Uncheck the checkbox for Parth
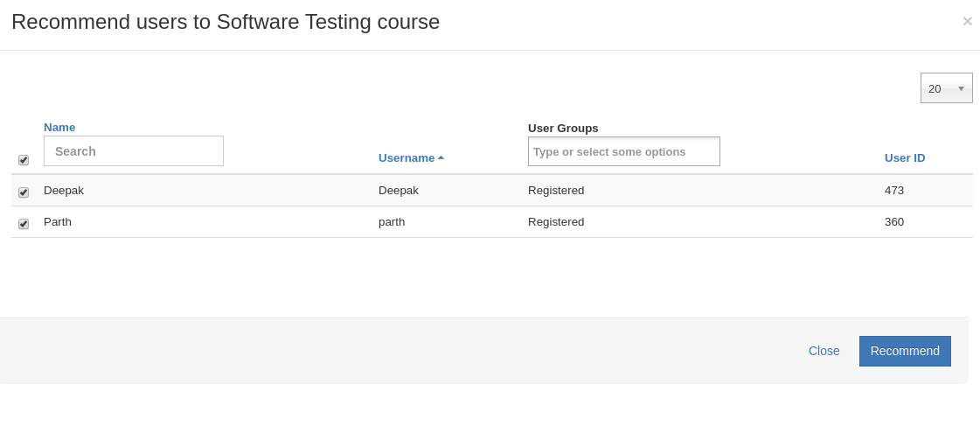 tap(24, 224)
